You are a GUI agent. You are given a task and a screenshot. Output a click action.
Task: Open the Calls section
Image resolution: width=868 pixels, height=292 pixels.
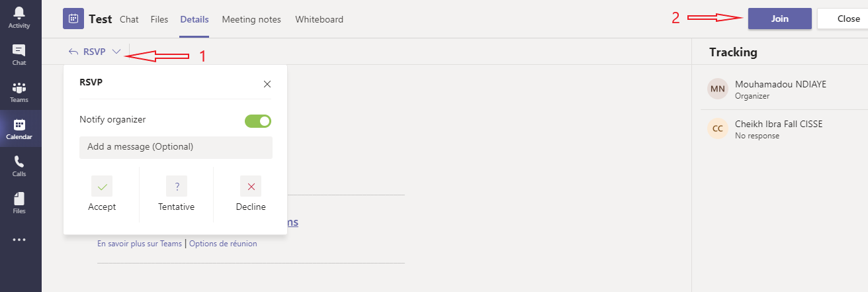pos(19,166)
